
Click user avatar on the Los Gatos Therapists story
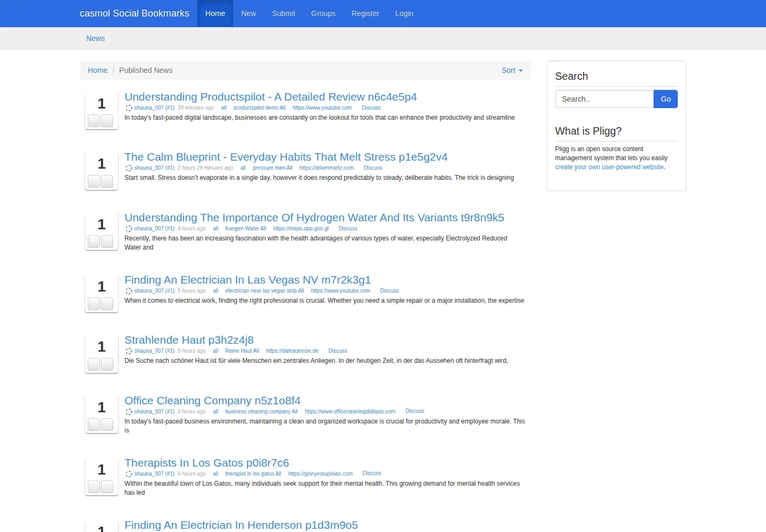[129, 474]
